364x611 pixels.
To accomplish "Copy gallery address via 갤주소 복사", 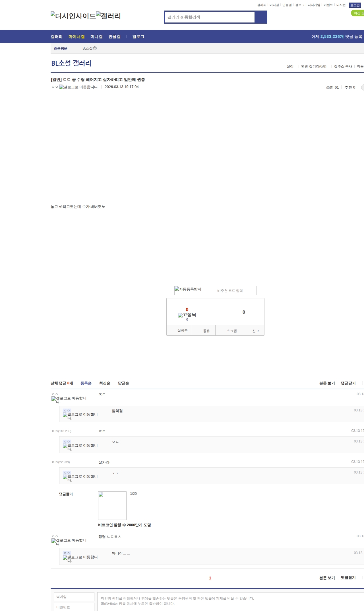I will 343,66.
